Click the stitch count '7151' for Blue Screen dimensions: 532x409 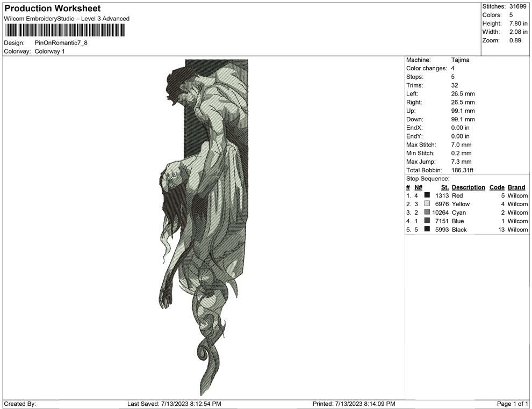[442, 221]
